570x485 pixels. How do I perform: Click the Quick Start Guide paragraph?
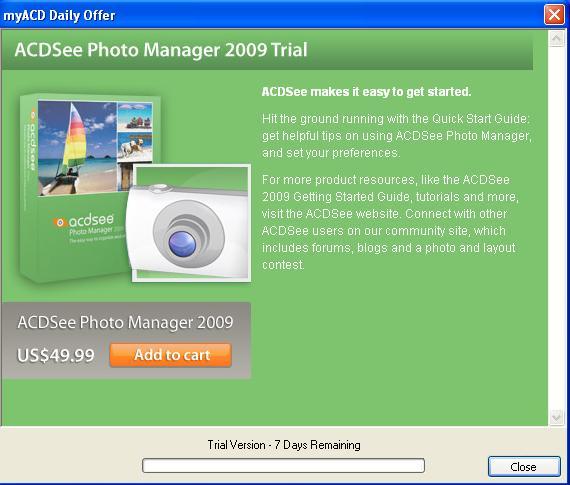397,136
